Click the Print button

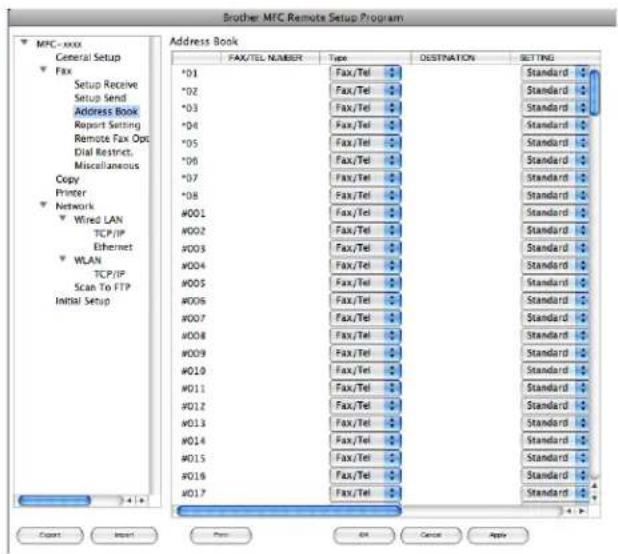coord(221,535)
